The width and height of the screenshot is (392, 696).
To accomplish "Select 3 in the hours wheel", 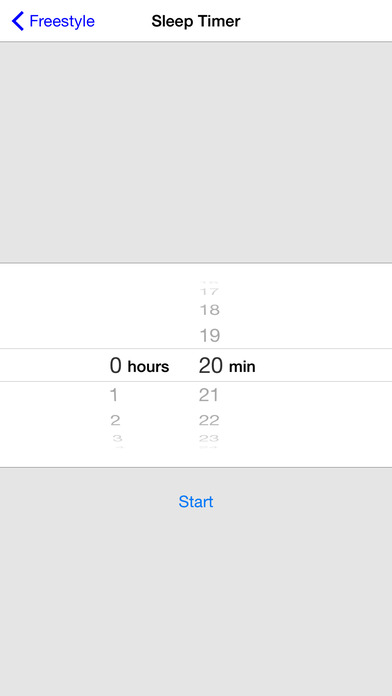I will click(117, 439).
